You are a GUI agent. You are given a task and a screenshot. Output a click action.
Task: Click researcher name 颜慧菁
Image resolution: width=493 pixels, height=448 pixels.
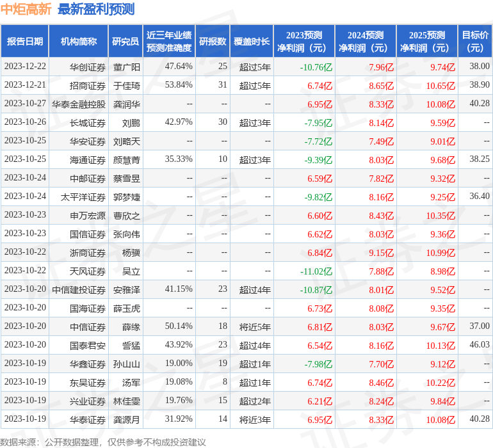pyautogui.click(x=126, y=160)
